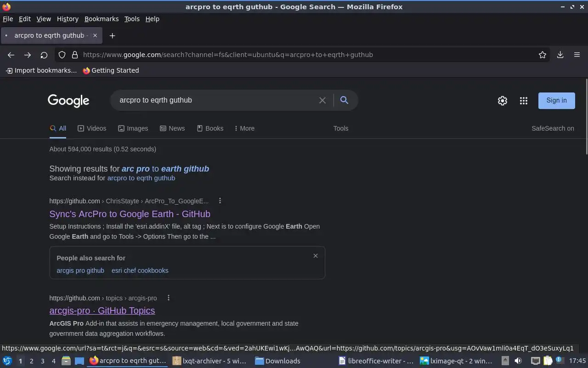Switch to News search results
588x368 pixels.
coord(172,128)
